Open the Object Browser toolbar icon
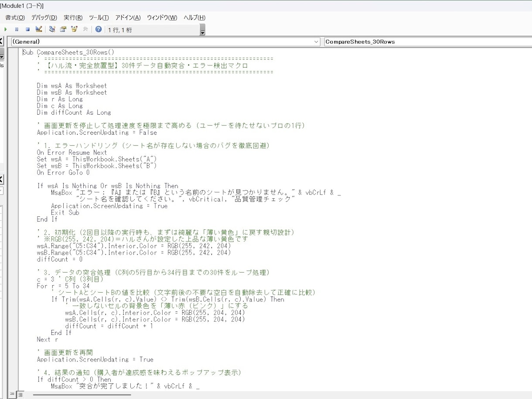 tap(74, 29)
